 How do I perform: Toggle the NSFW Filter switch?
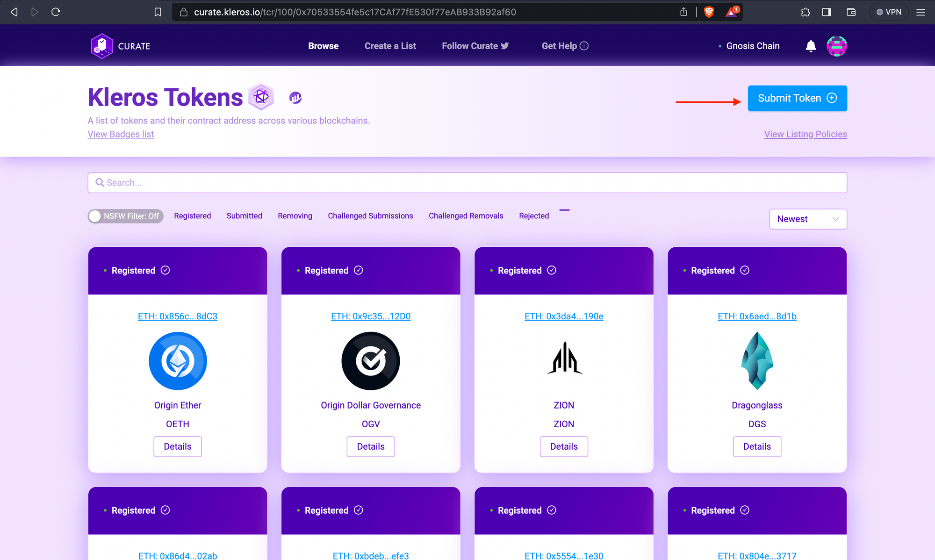pyautogui.click(x=125, y=216)
